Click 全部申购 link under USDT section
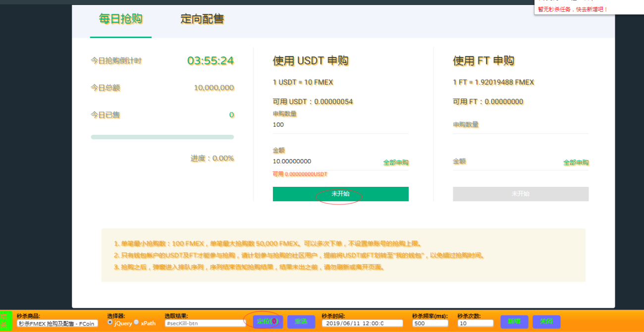This screenshot has height=332, width=644. point(396,163)
